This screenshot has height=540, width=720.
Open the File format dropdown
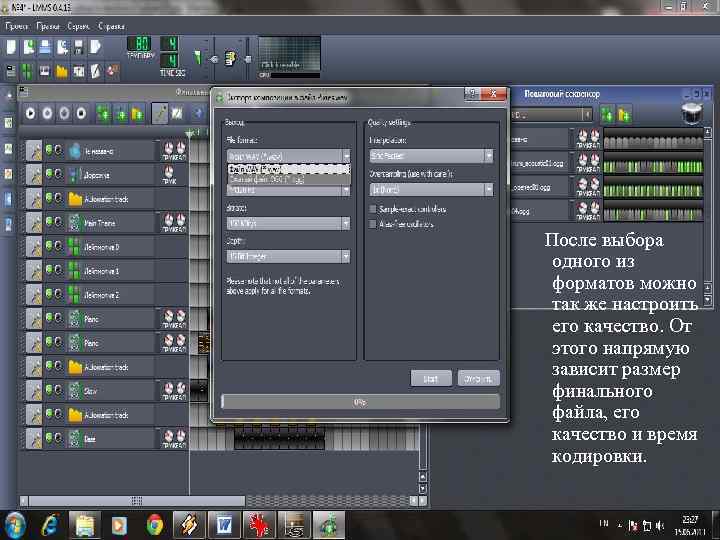289,156
